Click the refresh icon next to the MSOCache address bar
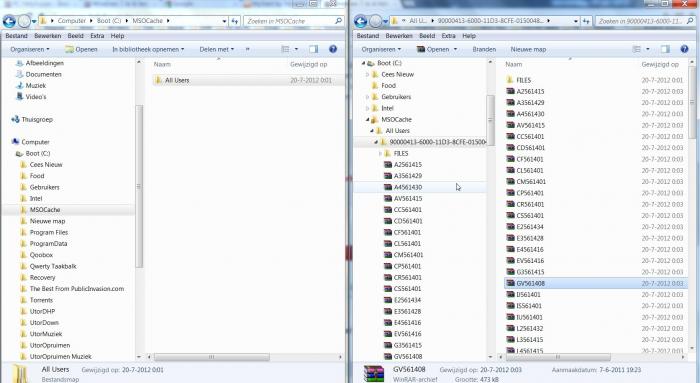This screenshot has width=700, height=383. pos(235,21)
